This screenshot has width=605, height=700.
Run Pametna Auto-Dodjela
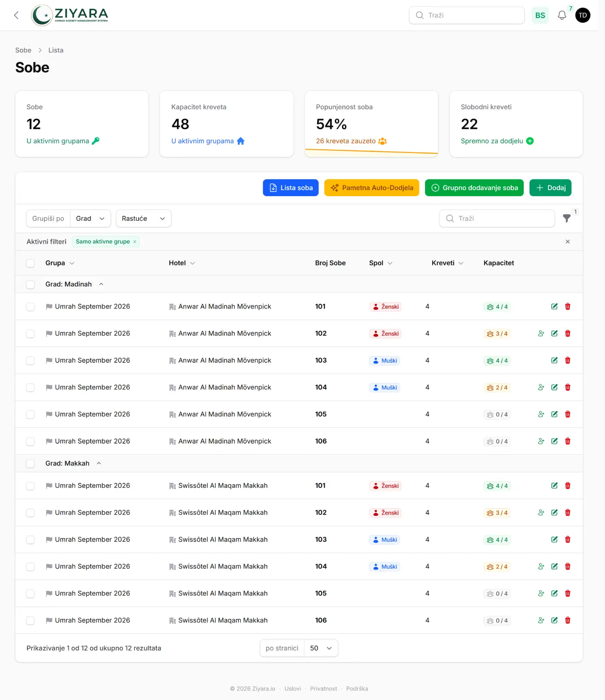(372, 188)
